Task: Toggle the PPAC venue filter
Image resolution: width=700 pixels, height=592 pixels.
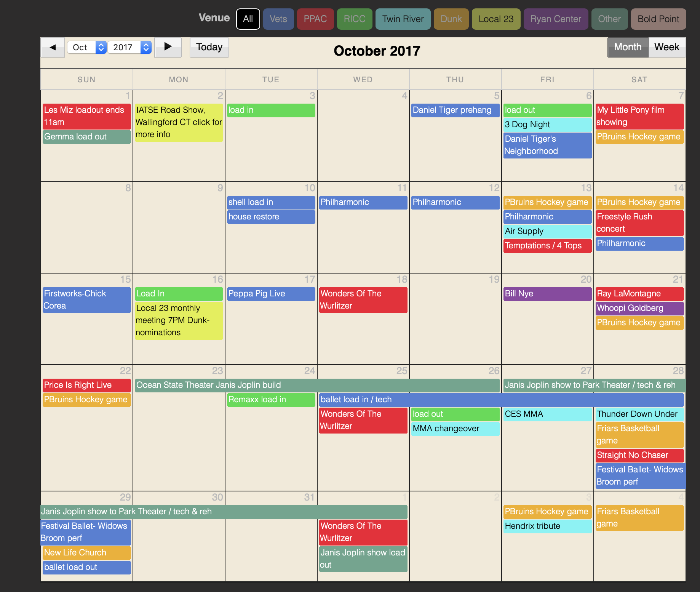Action: 315,19
